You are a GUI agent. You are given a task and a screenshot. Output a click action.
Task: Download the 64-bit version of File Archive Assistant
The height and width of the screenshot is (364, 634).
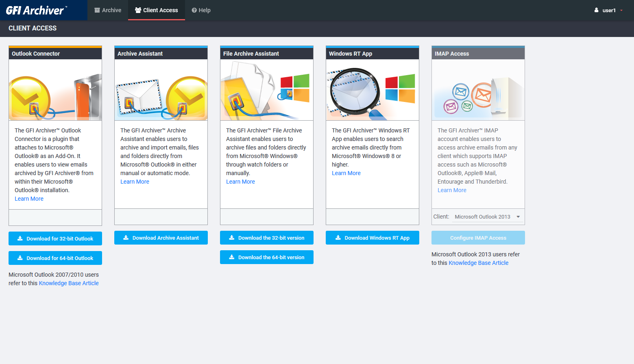(x=267, y=257)
